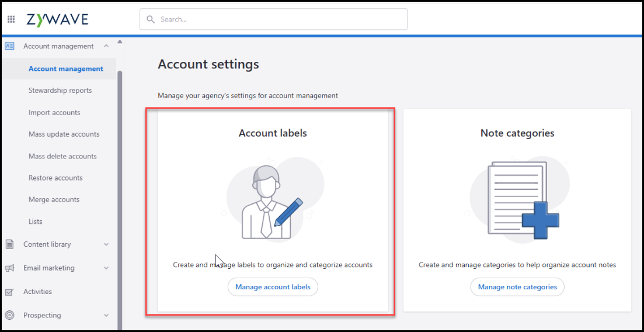Image resolution: width=644 pixels, height=332 pixels.
Task: Click the Account management card icon
Action: (x=9, y=46)
